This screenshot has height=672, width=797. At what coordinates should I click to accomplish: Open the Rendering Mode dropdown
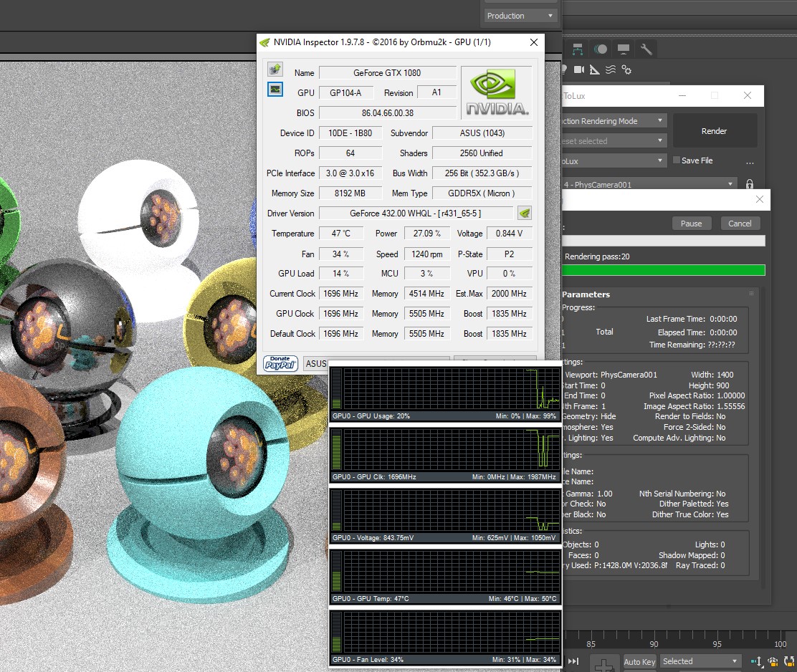point(614,121)
